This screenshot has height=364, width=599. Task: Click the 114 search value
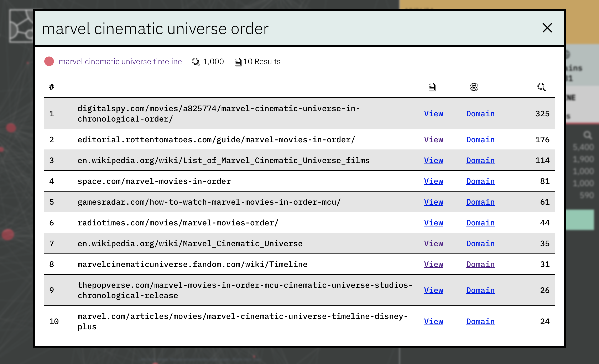(x=542, y=161)
